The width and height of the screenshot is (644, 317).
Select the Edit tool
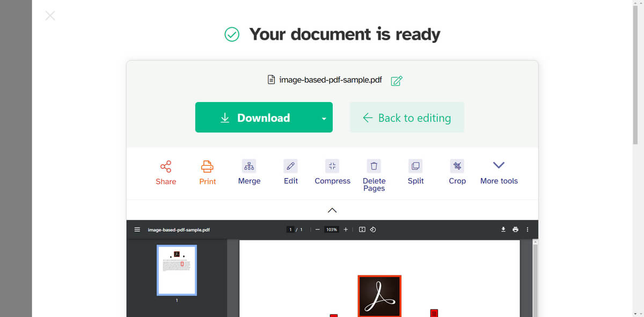pos(290,172)
